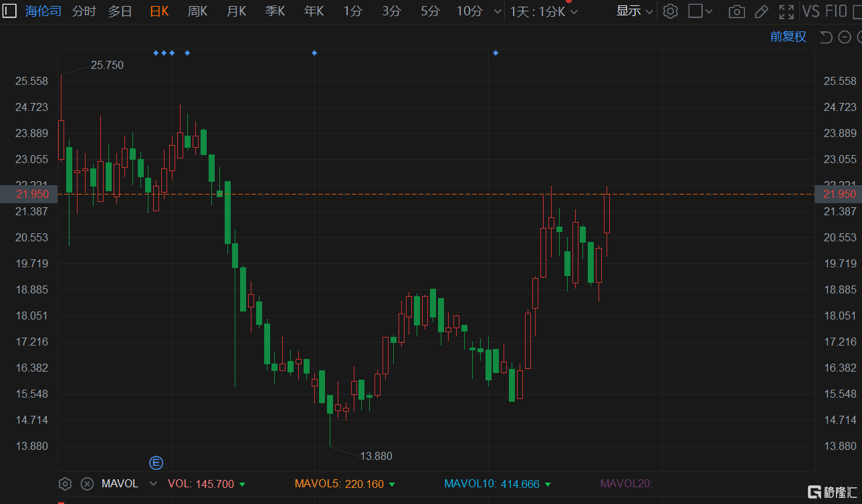Click the 25.558 label on left axis
Screen dimensions: 862x504
tap(32, 81)
